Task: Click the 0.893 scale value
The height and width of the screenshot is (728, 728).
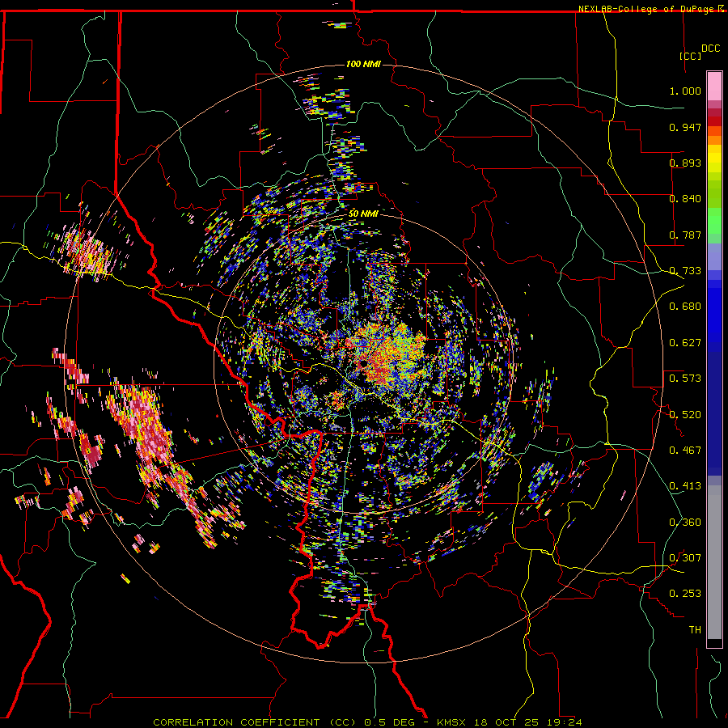Action: click(685, 163)
